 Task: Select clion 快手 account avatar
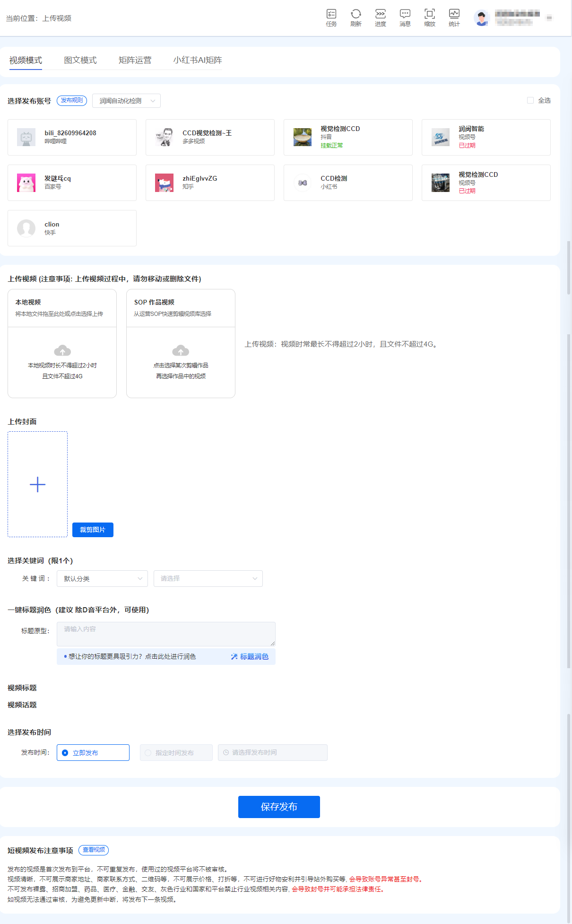26,228
